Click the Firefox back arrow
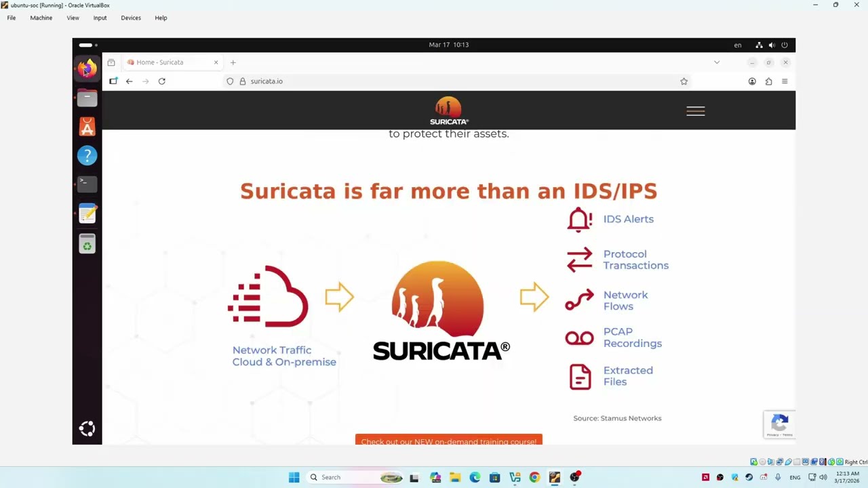The image size is (868, 488). [129, 81]
